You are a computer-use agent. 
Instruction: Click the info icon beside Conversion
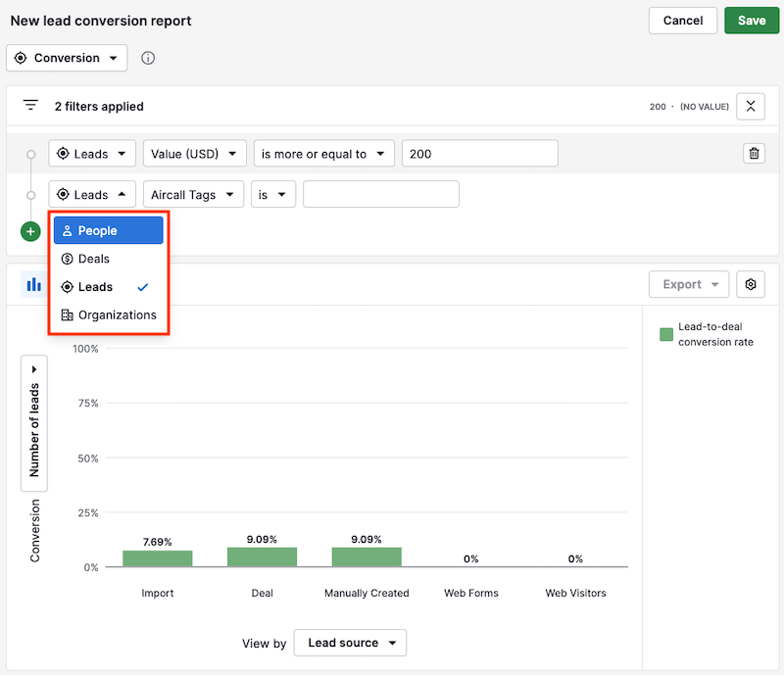coord(148,58)
